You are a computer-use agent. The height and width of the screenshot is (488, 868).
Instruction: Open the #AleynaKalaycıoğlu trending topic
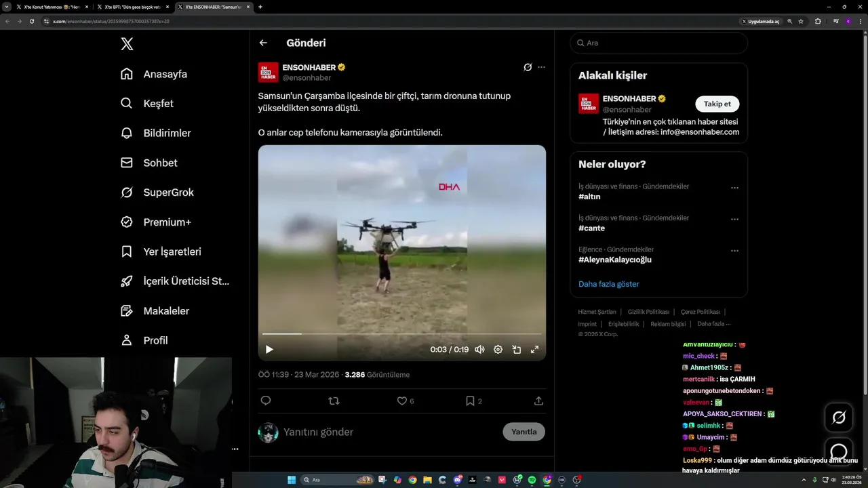614,260
